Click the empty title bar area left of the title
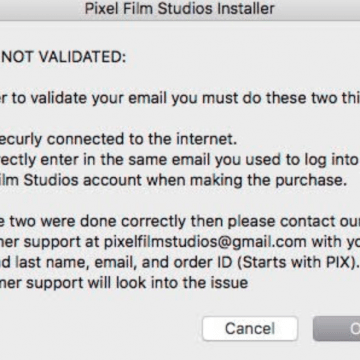Viewport: 360px width, 360px height. click(40, 9)
